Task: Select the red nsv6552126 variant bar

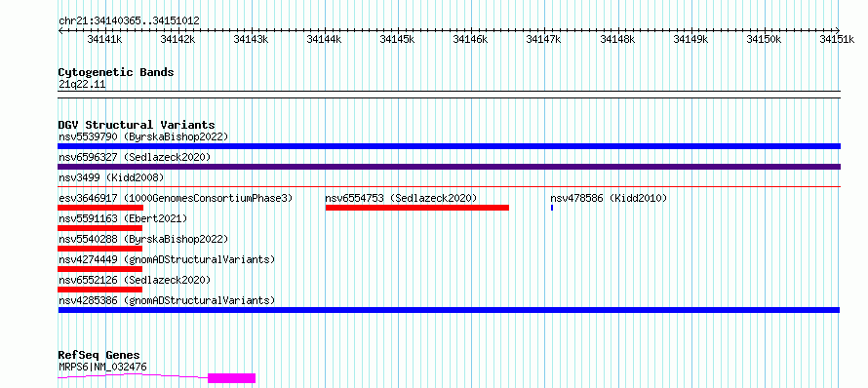Action: tap(100, 290)
